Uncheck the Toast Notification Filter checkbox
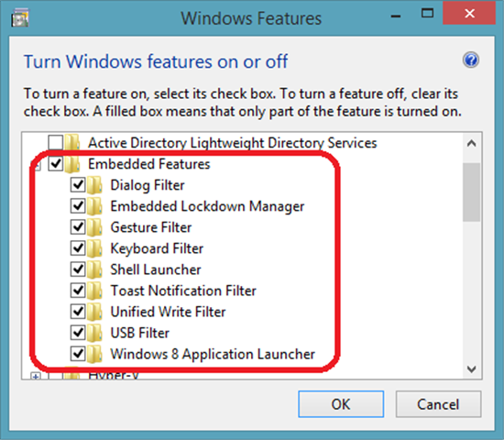504x440 pixels. pos(78,291)
